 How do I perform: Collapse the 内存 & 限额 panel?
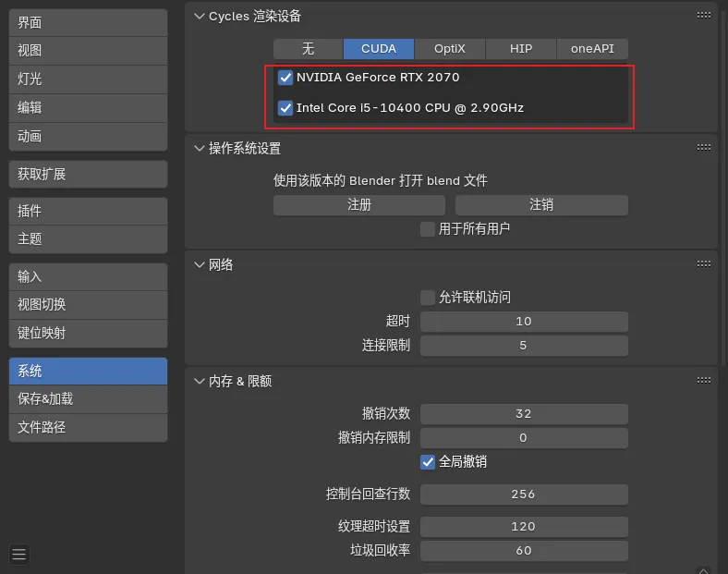click(x=199, y=381)
